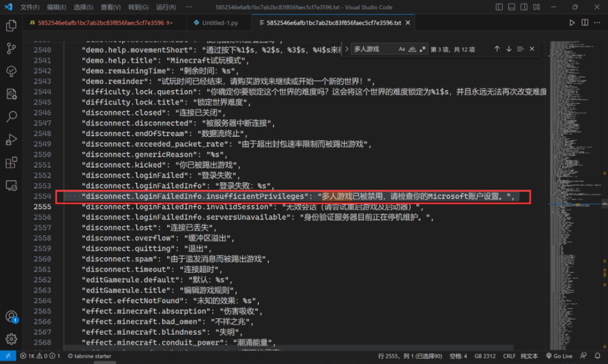The image size is (608, 364).
Task: Open the Search view magnifier icon
Action: [11, 116]
